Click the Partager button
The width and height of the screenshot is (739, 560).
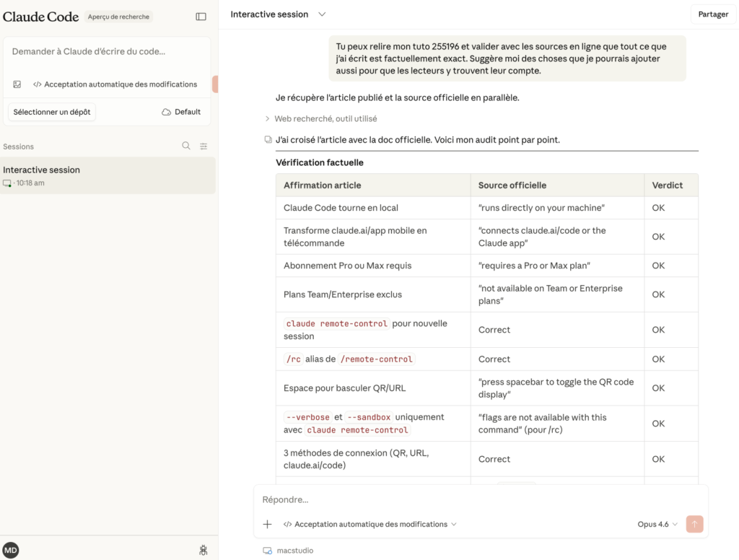[712, 14]
